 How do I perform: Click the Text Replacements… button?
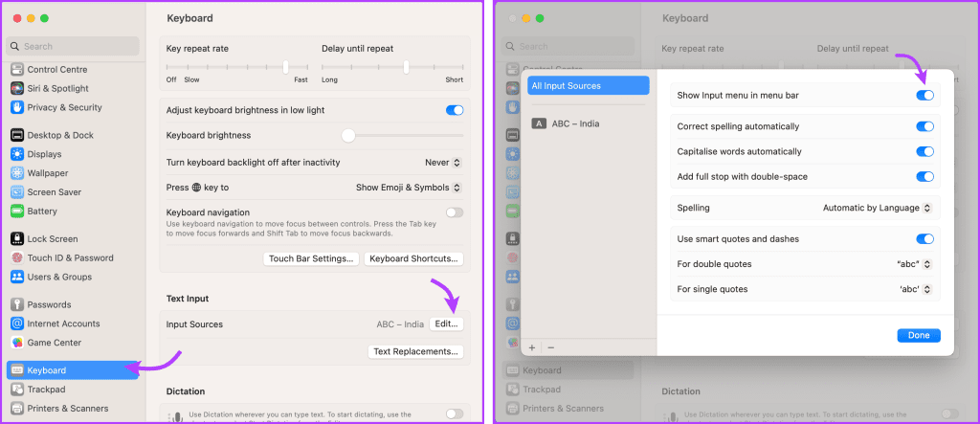[x=415, y=351]
